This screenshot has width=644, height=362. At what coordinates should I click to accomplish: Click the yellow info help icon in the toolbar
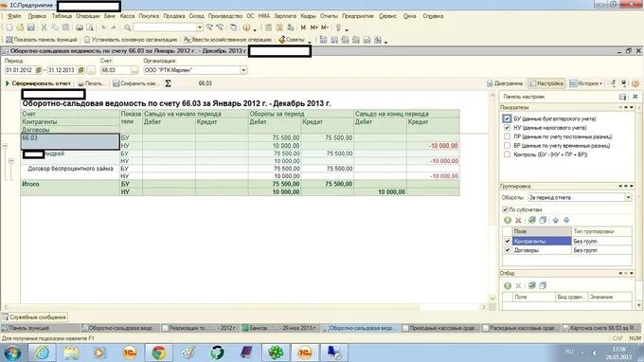246,27
